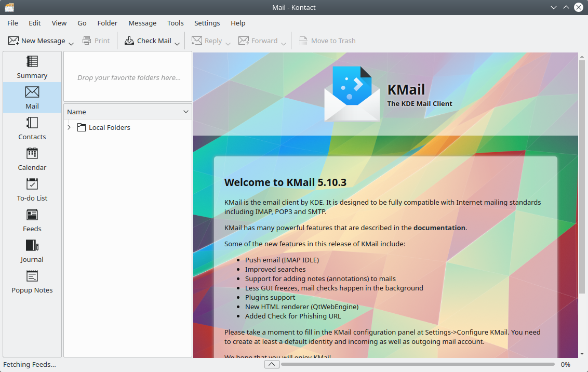Open the New Message dropdown arrow

(x=71, y=43)
